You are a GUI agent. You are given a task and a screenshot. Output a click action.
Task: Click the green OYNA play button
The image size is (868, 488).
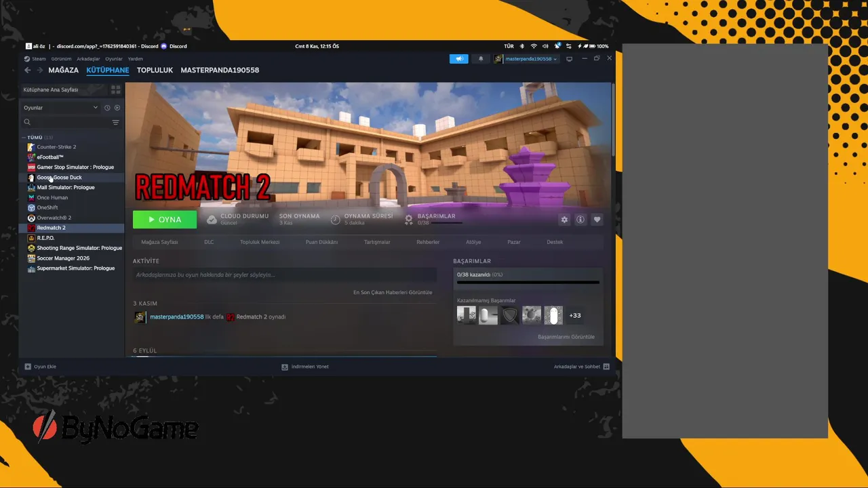pyautogui.click(x=165, y=220)
